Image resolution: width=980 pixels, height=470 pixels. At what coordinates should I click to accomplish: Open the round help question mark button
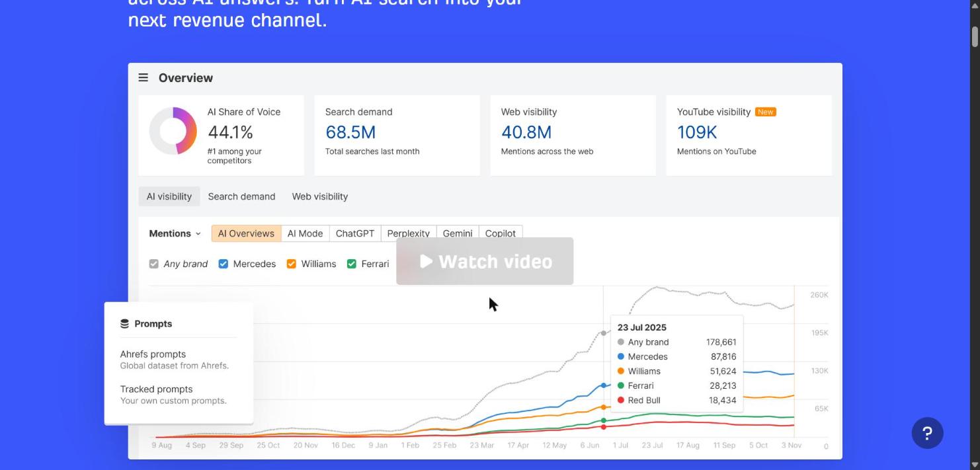coord(927,433)
